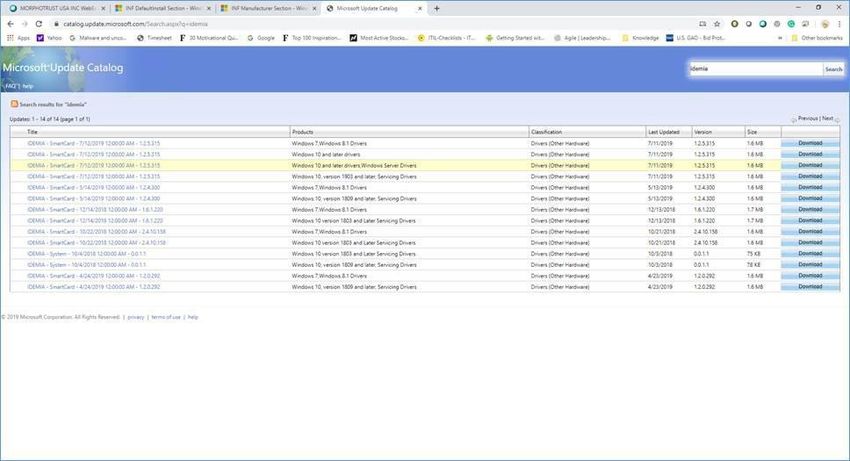Open the Yahoo bookmark
850x461 pixels.
pyautogui.click(x=49, y=38)
